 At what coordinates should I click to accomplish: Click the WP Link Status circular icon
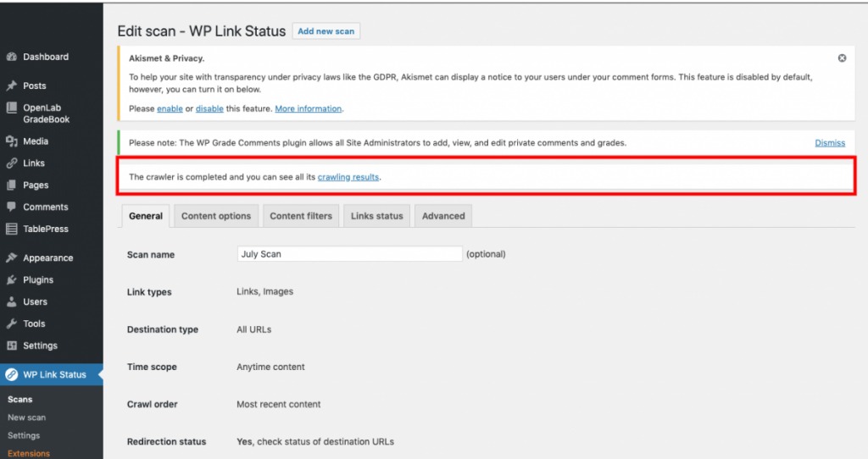pyautogui.click(x=11, y=374)
